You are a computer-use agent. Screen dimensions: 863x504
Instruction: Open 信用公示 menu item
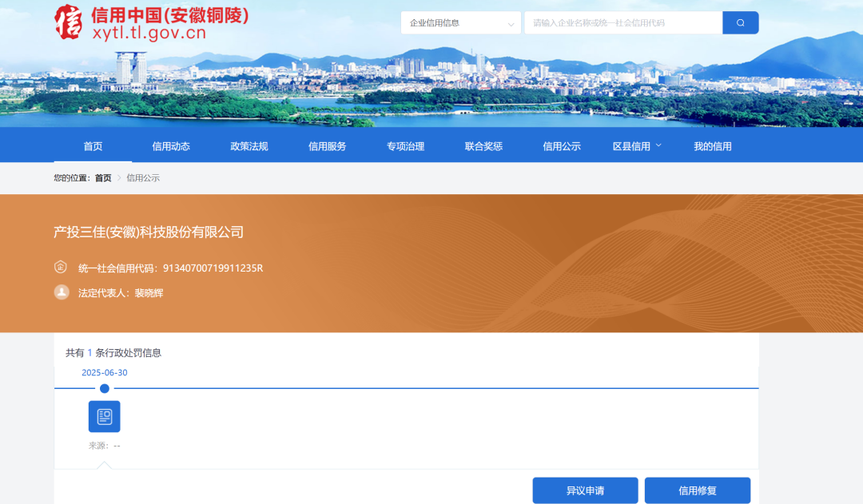click(x=562, y=146)
